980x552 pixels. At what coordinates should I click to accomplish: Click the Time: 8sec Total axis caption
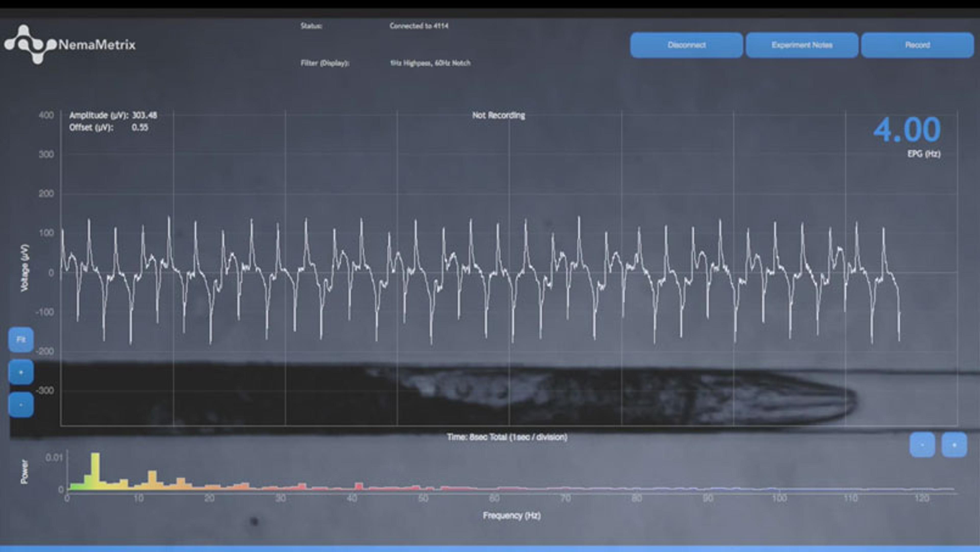click(507, 437)
